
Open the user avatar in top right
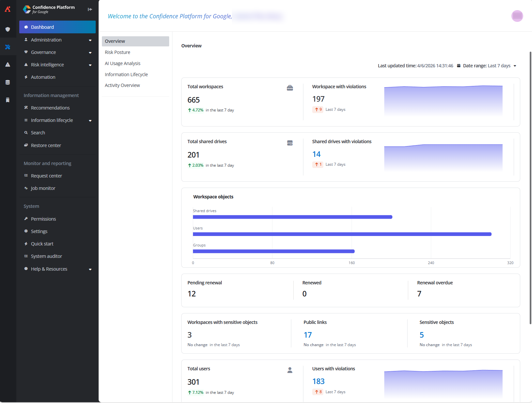click(x=517, y=16)
